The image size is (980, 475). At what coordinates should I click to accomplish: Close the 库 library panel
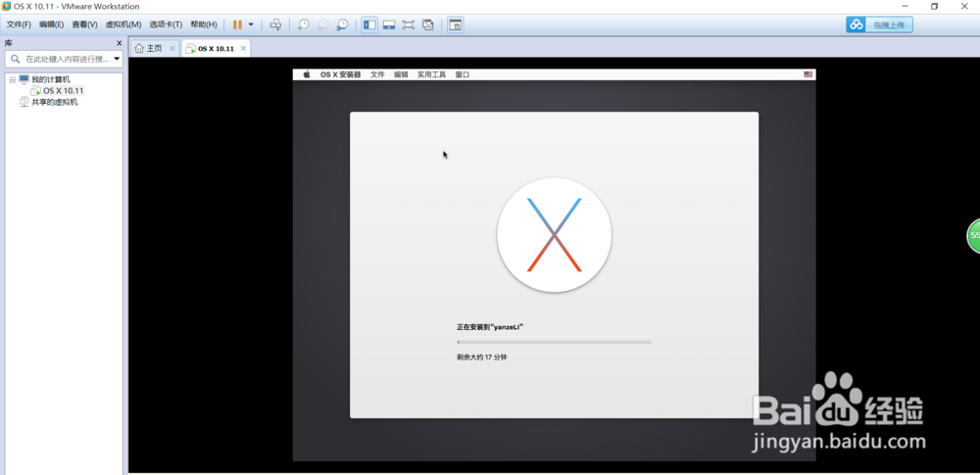(119, 43)
